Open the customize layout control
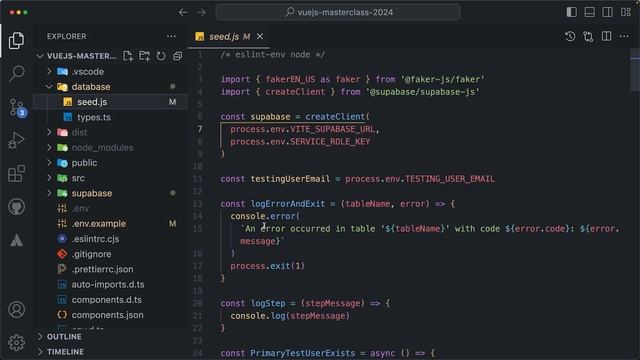The width and height of the screenshot is (640, 360). 626,12
